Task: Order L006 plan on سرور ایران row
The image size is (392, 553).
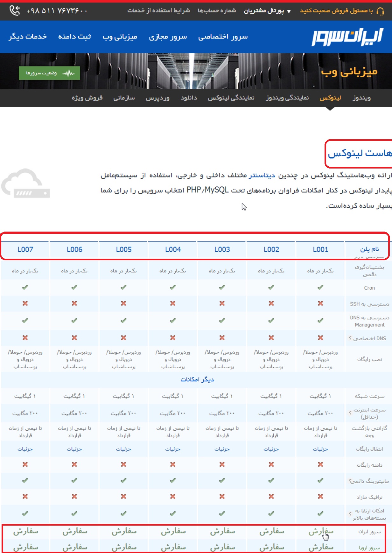Action: [x=75, y=531]
